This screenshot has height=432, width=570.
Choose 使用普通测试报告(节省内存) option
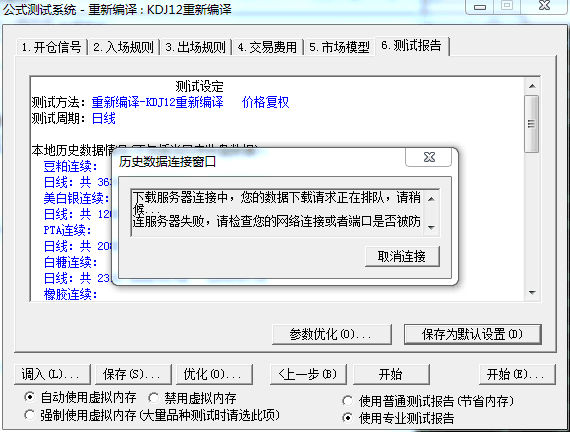tap(348, 401)
